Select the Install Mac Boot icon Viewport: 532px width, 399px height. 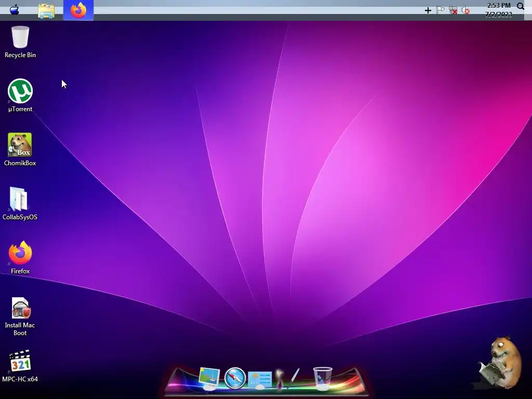(20, 316)
